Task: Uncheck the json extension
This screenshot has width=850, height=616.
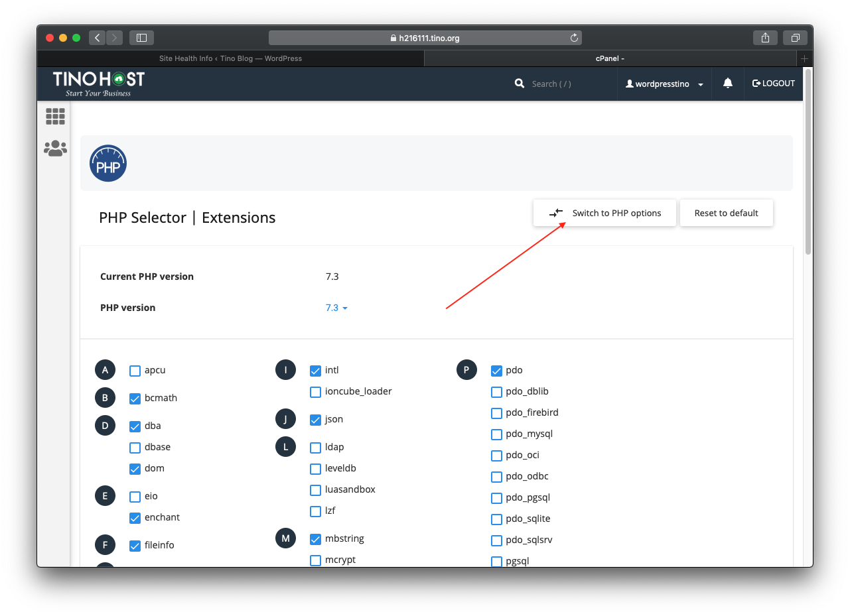Action: pos(316,420)
